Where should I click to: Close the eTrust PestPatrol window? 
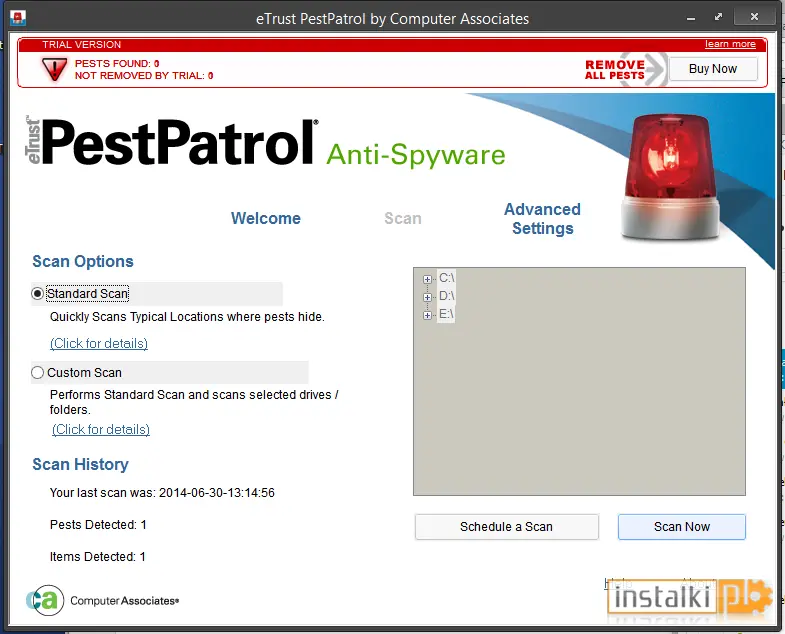754,17
